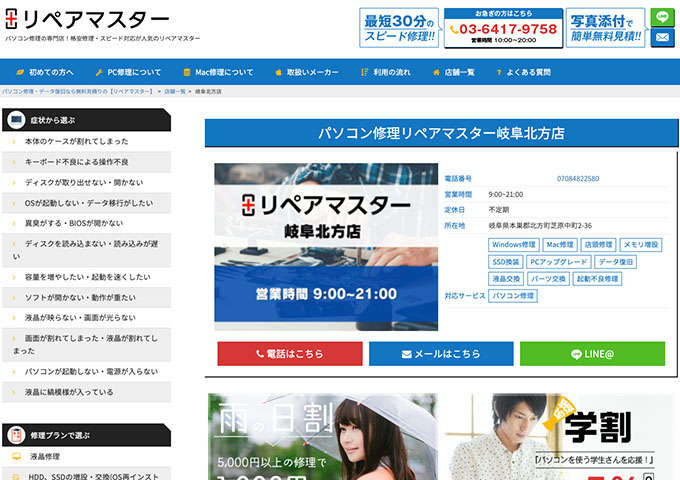Click 定休日 value 不定期
Image resolution: width=680 pixels, height=480 pixels.
(x=499, y=210)
